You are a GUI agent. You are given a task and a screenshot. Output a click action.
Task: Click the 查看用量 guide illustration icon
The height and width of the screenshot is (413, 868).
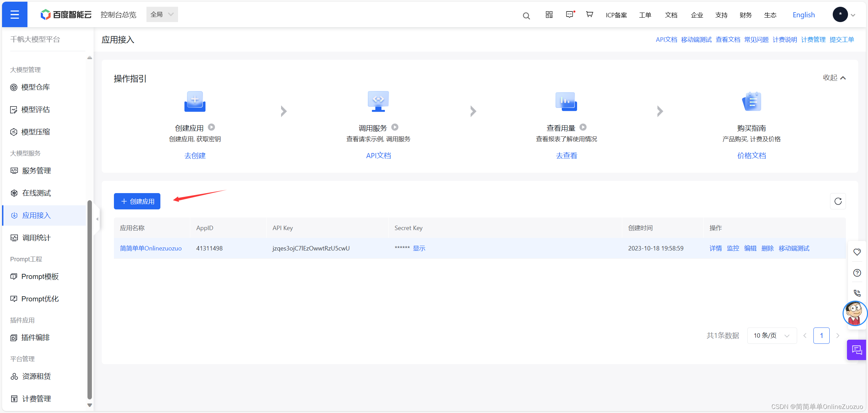[566, 101]
